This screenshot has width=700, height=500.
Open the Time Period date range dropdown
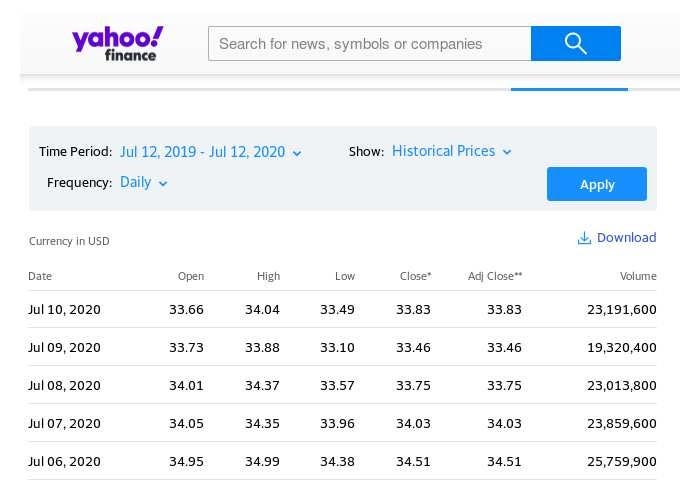(x=210, y=152)
